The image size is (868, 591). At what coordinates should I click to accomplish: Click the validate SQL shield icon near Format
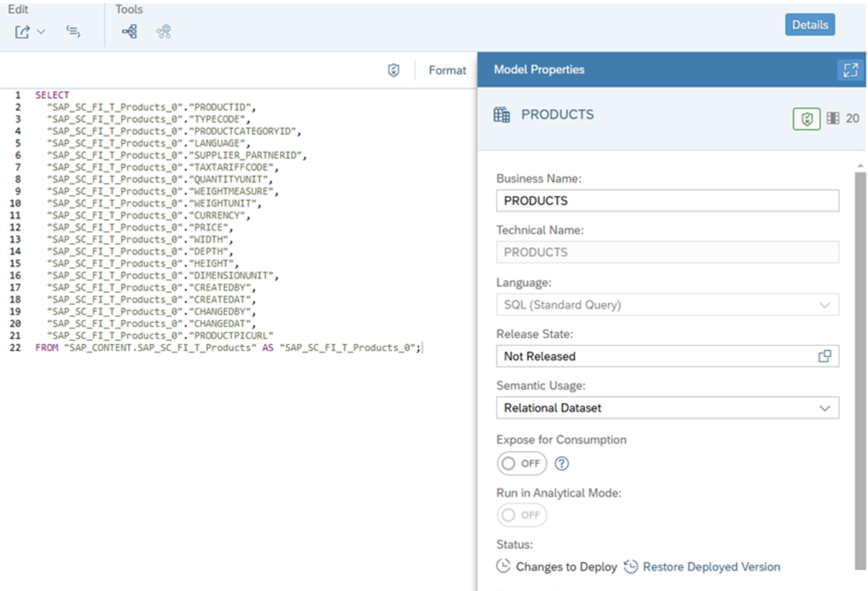pos(394,69)
